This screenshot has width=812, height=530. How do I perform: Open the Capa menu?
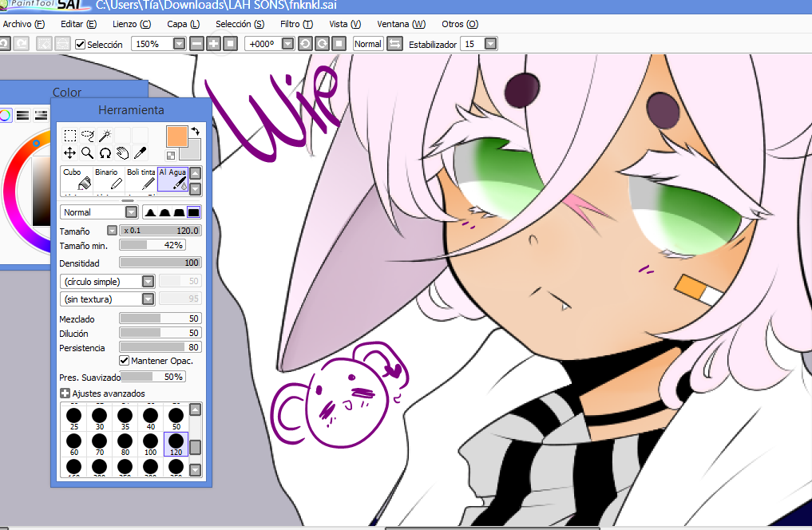point(184,24)
